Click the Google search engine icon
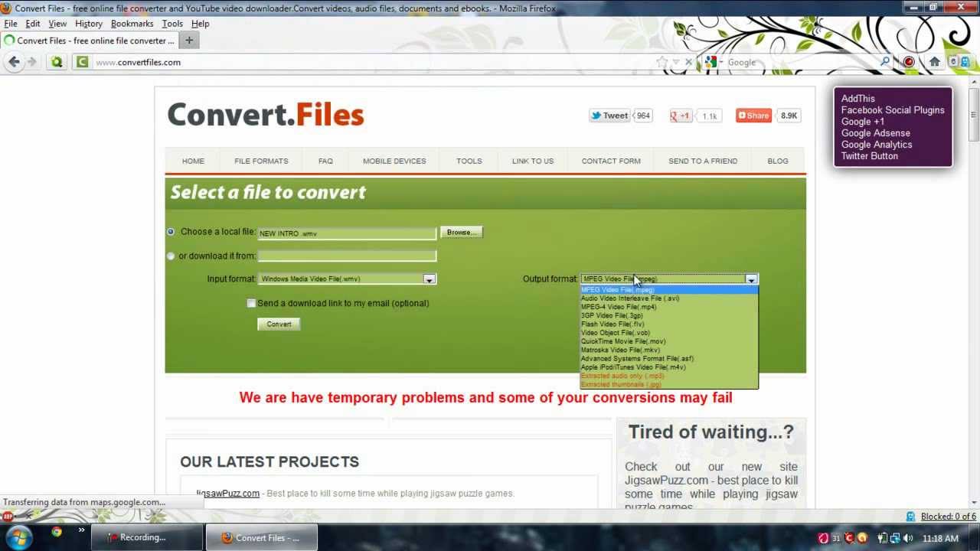 coord(710,62)
